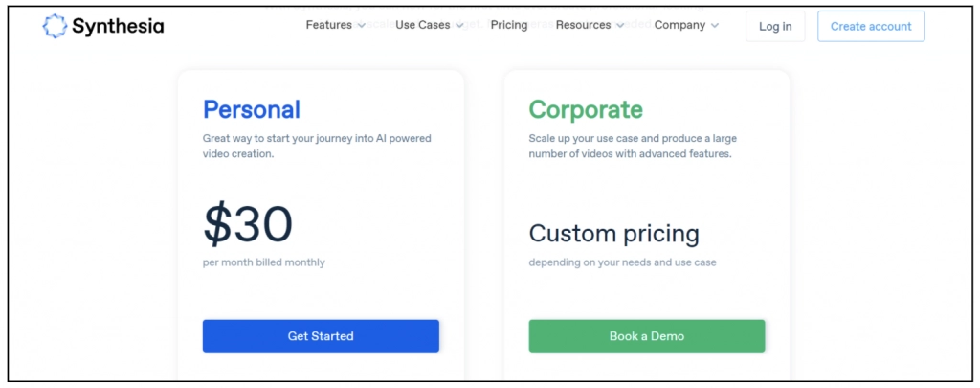Image resolution: width=980 pixels, height=388 pixels.
Task: Go to the Pricing page link
Action: click(x=508, y=25)
